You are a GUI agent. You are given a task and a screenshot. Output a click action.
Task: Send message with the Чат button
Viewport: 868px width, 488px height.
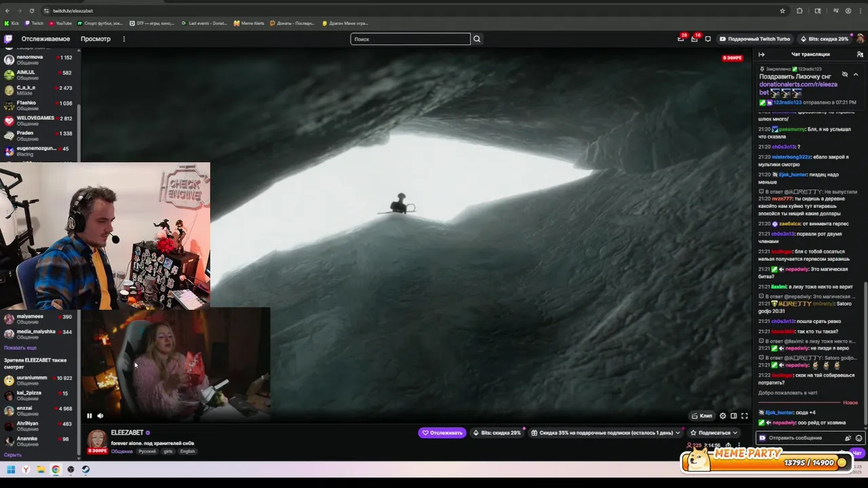856,453
